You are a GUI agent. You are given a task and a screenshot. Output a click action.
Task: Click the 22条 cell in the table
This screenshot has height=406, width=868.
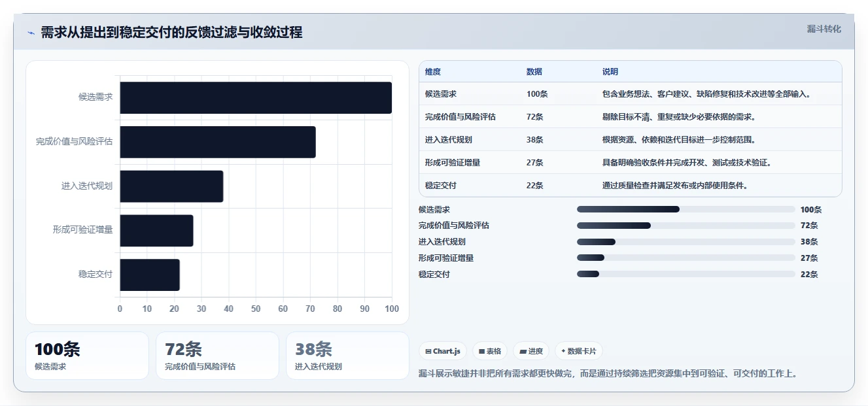point(535,186)
